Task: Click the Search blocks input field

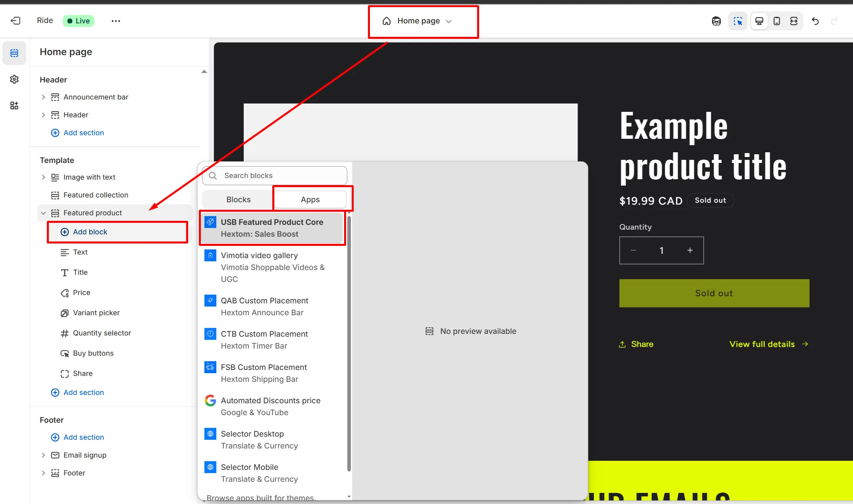Action: click(x=275, y=176)
